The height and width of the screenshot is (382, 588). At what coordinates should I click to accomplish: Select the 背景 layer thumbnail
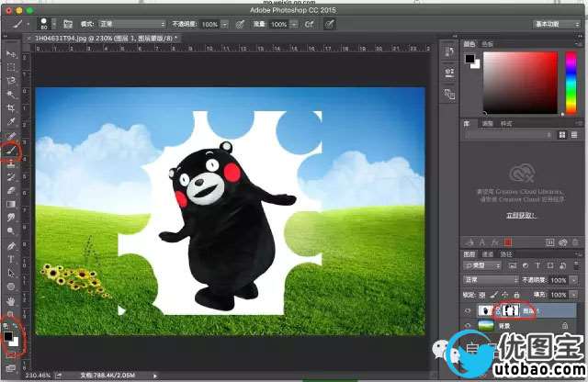486,326
